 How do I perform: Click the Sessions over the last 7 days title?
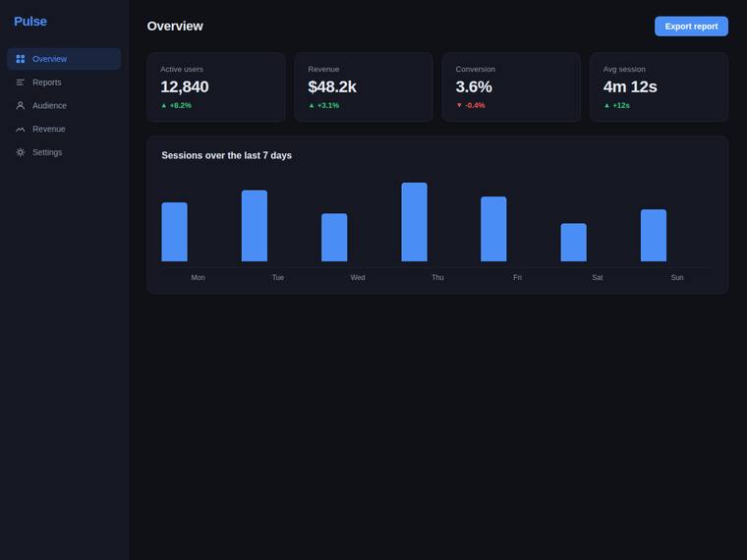226,155
